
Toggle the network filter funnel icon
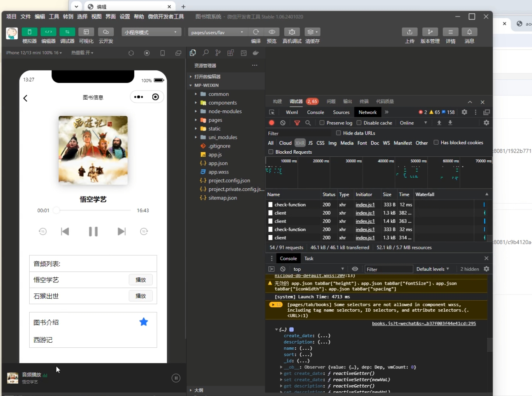pyautogui.click(x=297, y=123)
